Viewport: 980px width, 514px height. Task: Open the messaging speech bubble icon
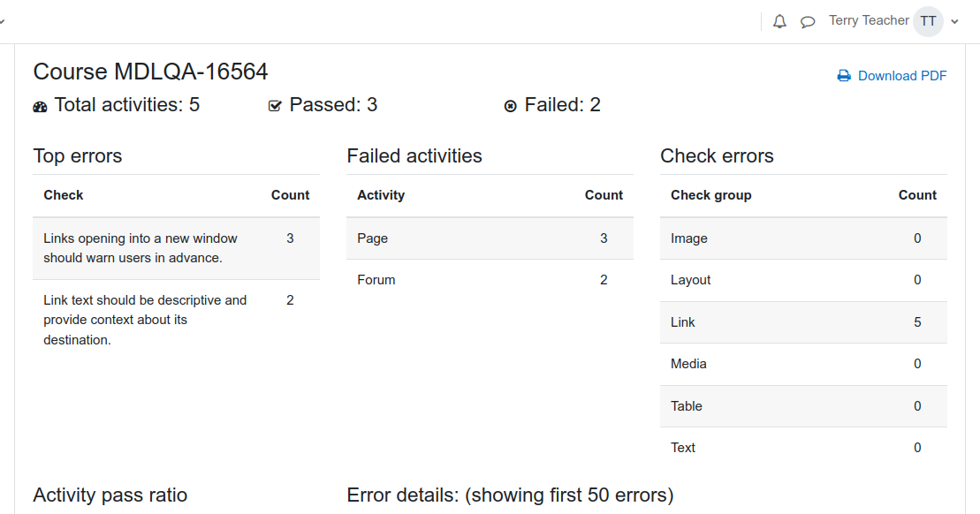[x=808, y=22]
